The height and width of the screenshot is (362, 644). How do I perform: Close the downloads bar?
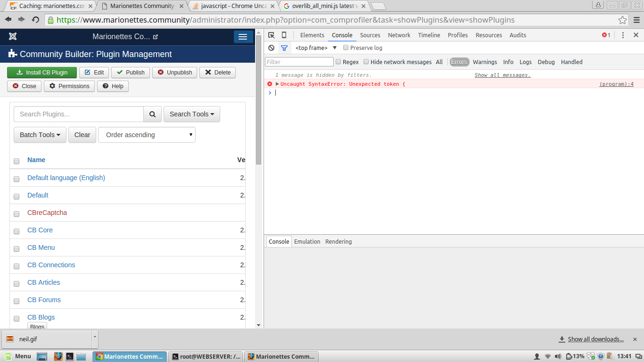point(635,339)
